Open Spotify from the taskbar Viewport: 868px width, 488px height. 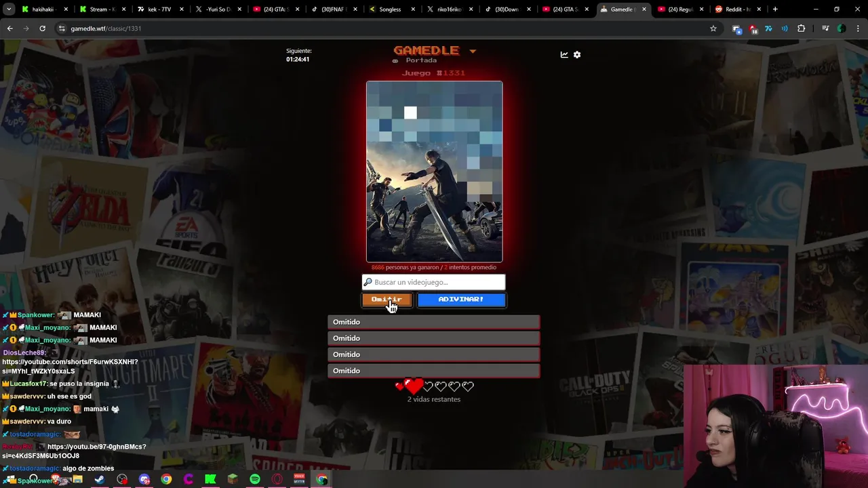point(255,479)
